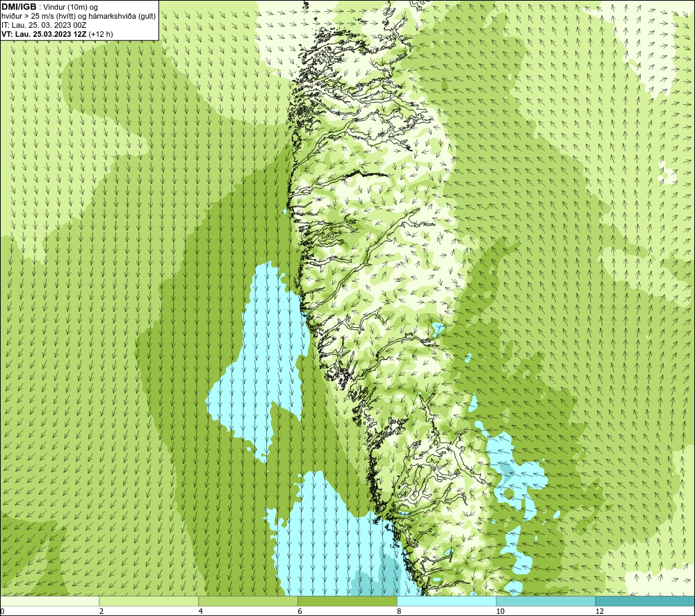
Task: Select the cyan 10–12 m/s colour segment
Action: (546, 601)
